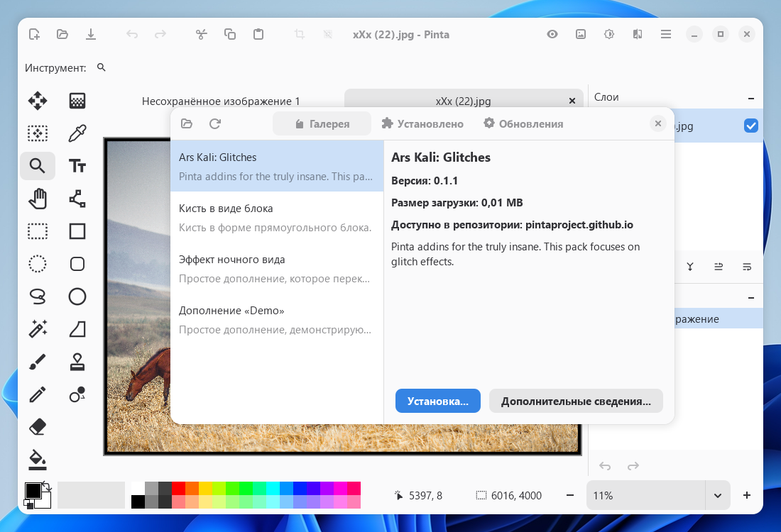The image size is (781, 532).
Task: Refresh the add-in gallery list
Action: tap(214, 123)
